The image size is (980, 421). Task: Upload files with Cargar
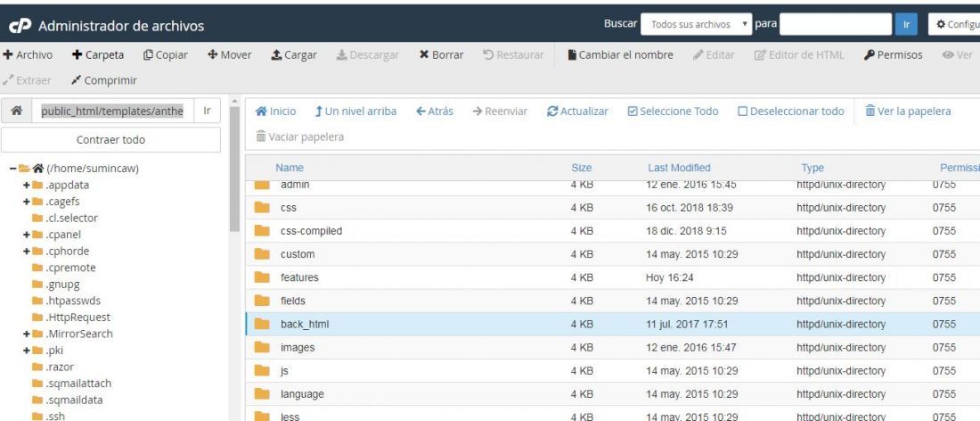point(294,55)
